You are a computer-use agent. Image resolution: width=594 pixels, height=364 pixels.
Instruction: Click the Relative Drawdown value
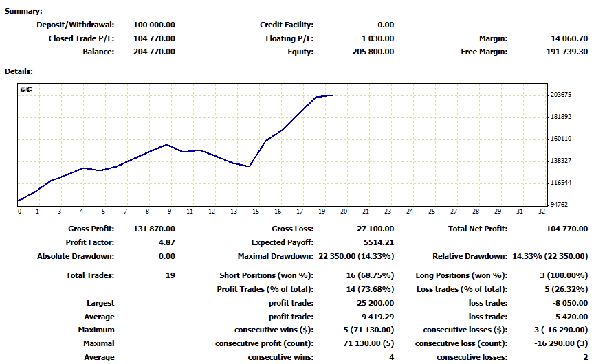point(550,257)
